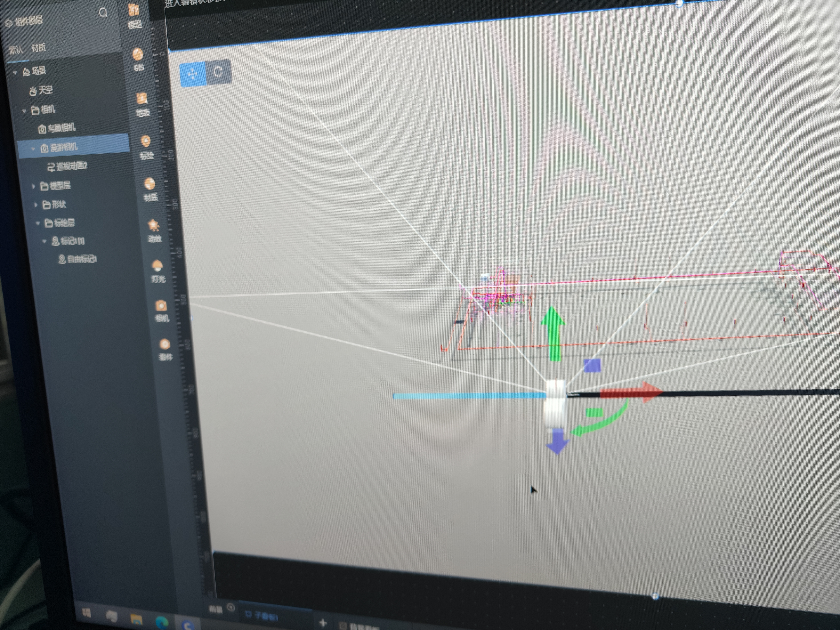Collapse the 场景 scene tree node
The height and width of the screenshot is (630, 840).
[x=15, y=72]
